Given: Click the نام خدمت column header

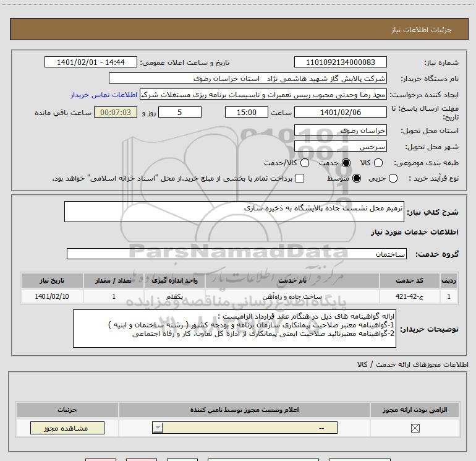Looking at the screenshot, I should click(x=292, y=280).
